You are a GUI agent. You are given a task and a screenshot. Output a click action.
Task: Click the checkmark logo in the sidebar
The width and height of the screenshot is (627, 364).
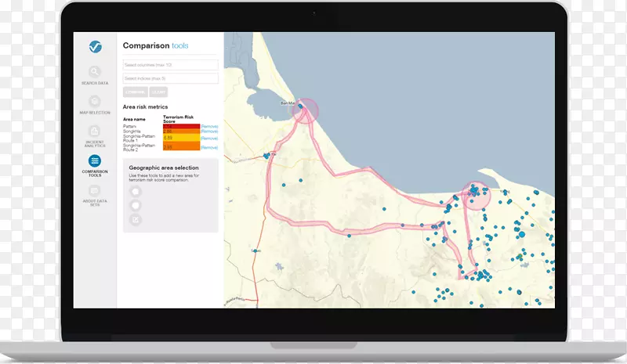click(x=95, y=46)
